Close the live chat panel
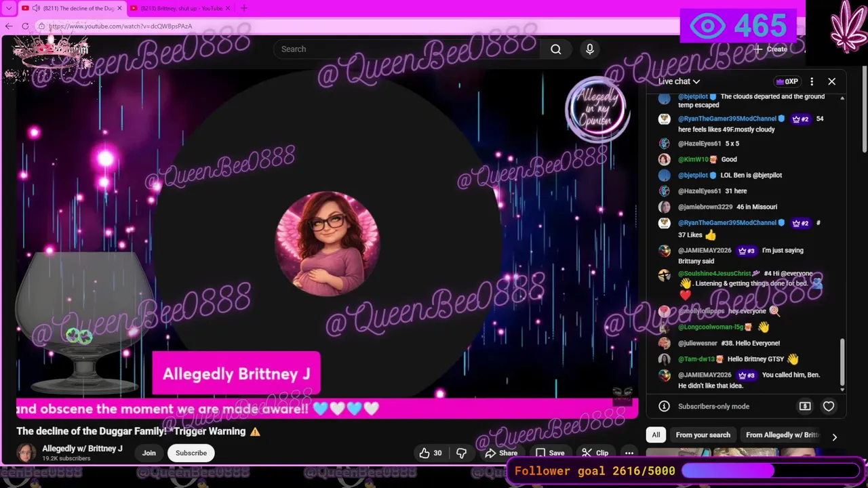 coord(832,81)
